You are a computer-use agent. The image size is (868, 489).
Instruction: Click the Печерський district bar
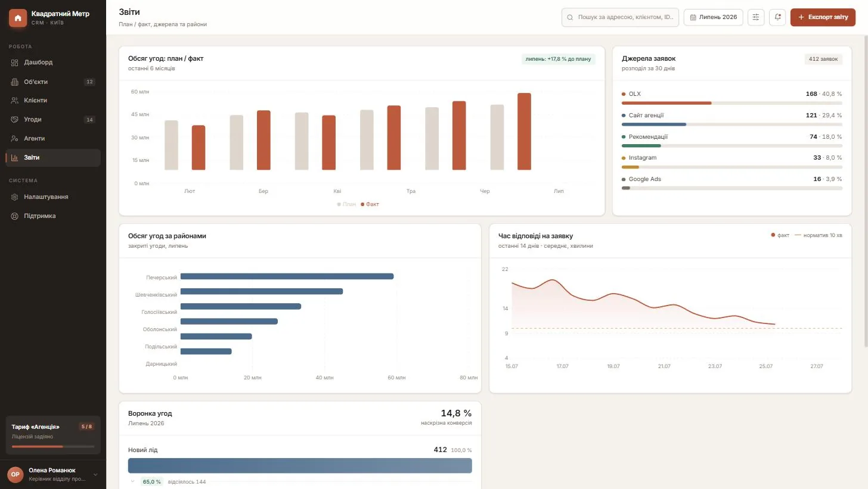[x=287, y=276]
